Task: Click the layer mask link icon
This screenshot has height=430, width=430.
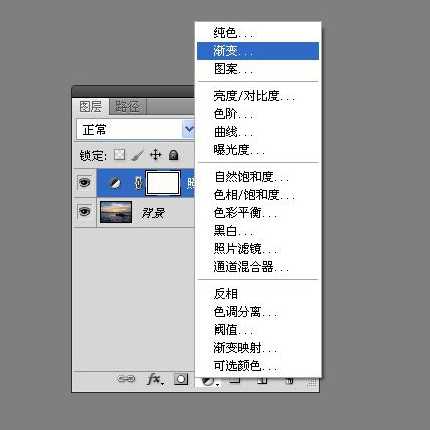Action: [138, 183]
